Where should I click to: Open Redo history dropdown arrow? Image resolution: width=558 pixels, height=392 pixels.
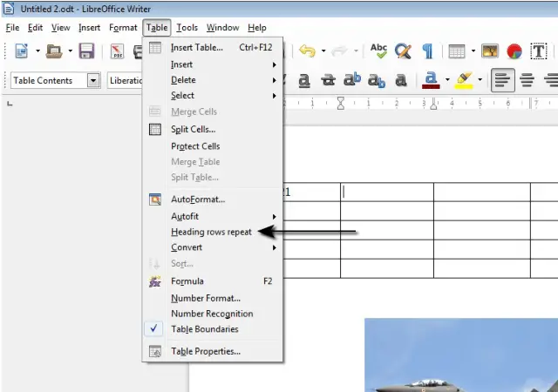[356, 51]
